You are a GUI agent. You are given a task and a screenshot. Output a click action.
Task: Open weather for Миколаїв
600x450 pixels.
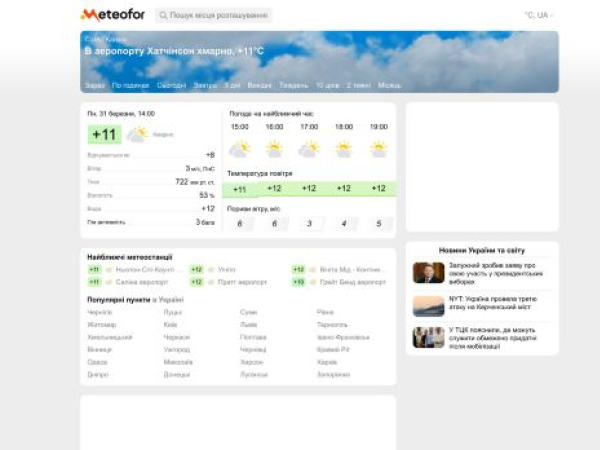tap(178, 362)
